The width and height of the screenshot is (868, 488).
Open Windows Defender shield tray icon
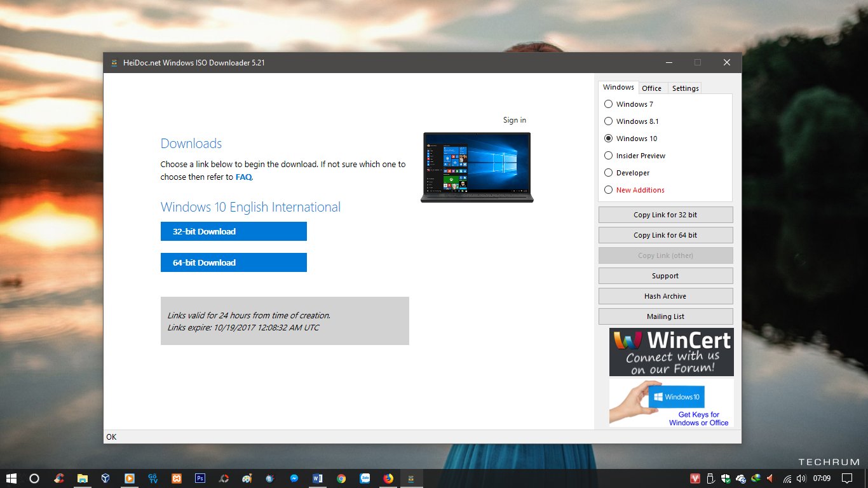(726, 478)
